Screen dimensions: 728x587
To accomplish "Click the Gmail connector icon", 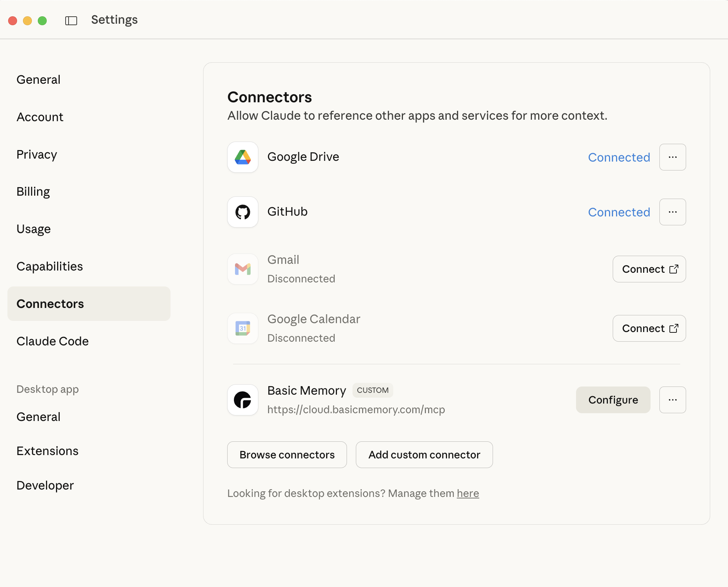I will [x=242, y=269].
